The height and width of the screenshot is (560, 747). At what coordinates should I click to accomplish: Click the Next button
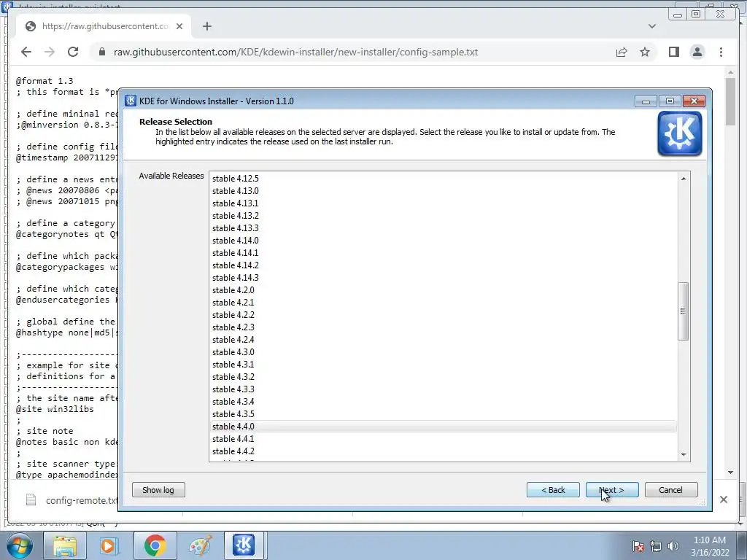612,490
